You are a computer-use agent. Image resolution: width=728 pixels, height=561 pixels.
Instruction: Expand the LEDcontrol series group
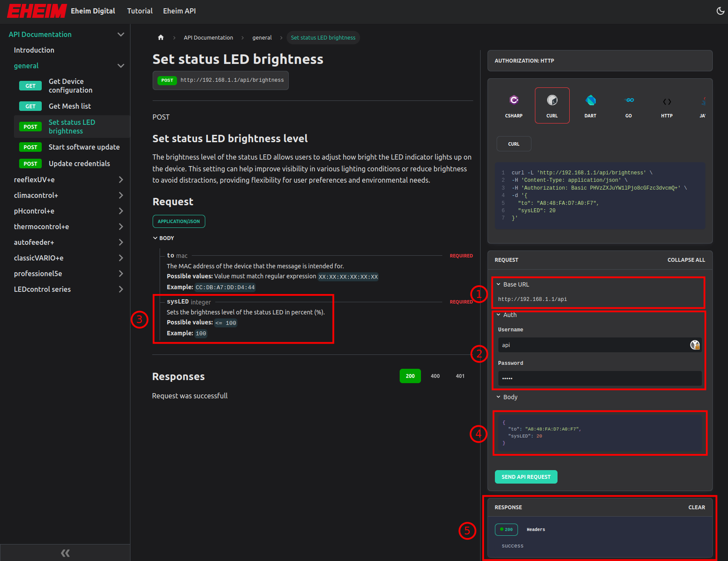[x=121, y=289]
